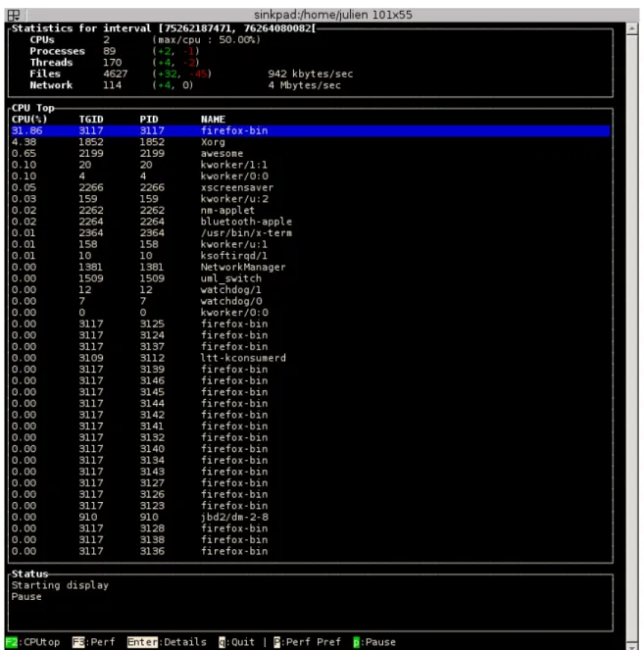This screenshot has width=644, height=650.
Task: Select the kworker/0:0 row with PID 0
Action: click(311, 313)
